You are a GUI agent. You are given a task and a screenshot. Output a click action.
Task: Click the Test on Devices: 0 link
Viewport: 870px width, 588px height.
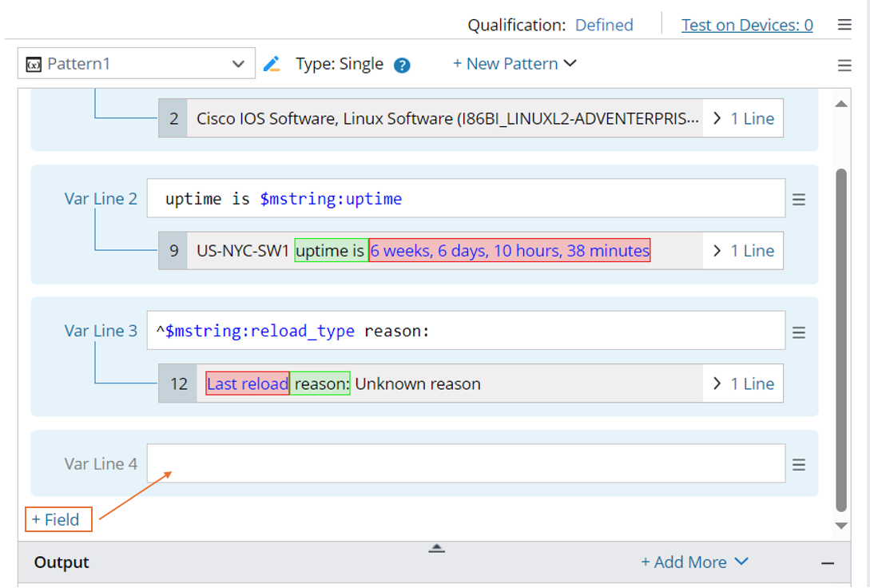[x=747, y=25]
